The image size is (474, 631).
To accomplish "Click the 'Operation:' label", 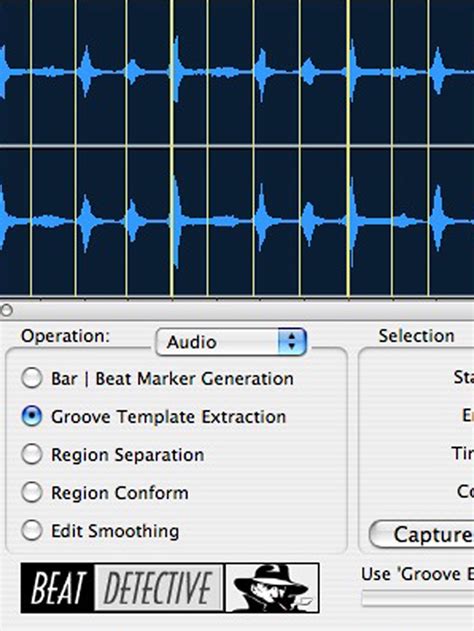I will tap(65, 336).
